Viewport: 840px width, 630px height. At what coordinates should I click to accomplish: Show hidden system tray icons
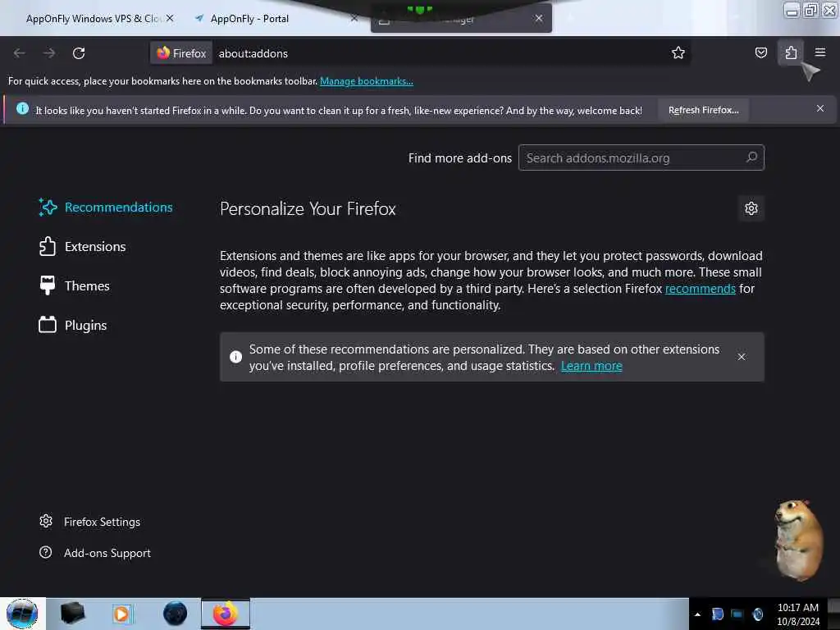697,614
